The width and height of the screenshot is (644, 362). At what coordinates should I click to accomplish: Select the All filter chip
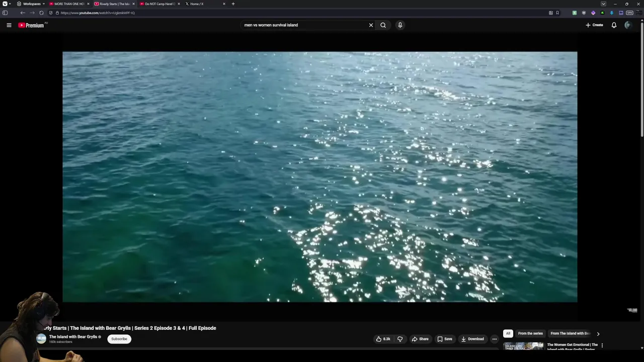(x=508, y=333)
